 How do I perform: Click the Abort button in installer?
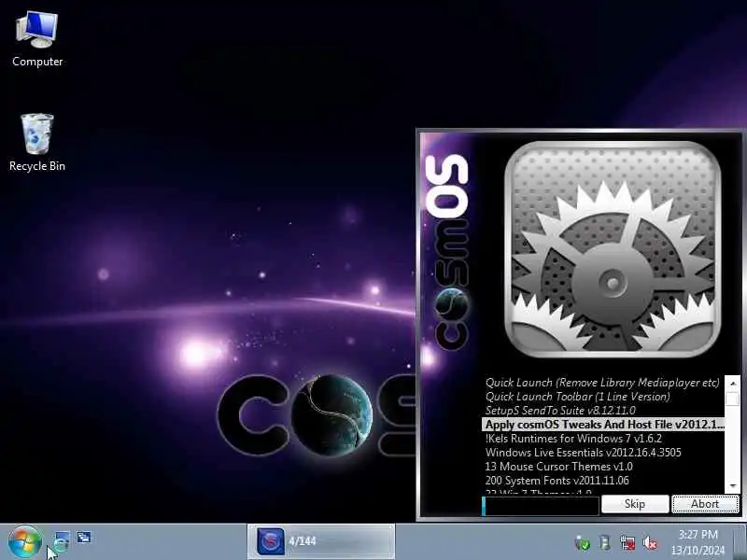(x=705, y=504)
